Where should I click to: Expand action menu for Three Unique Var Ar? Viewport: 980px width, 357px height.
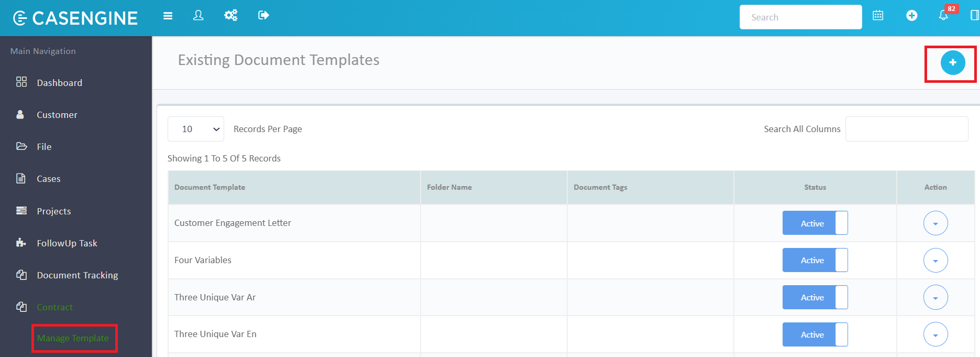[x=935, y=298]
